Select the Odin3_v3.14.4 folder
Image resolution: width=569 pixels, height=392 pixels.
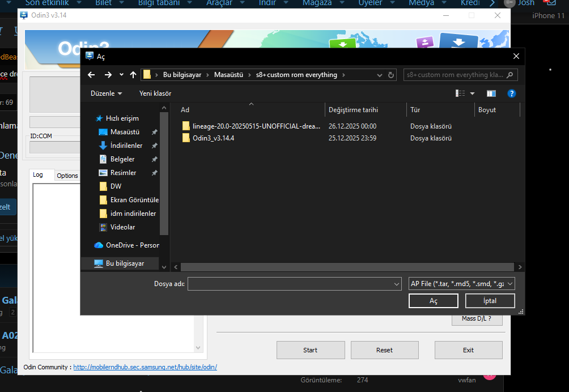(213, 138)
